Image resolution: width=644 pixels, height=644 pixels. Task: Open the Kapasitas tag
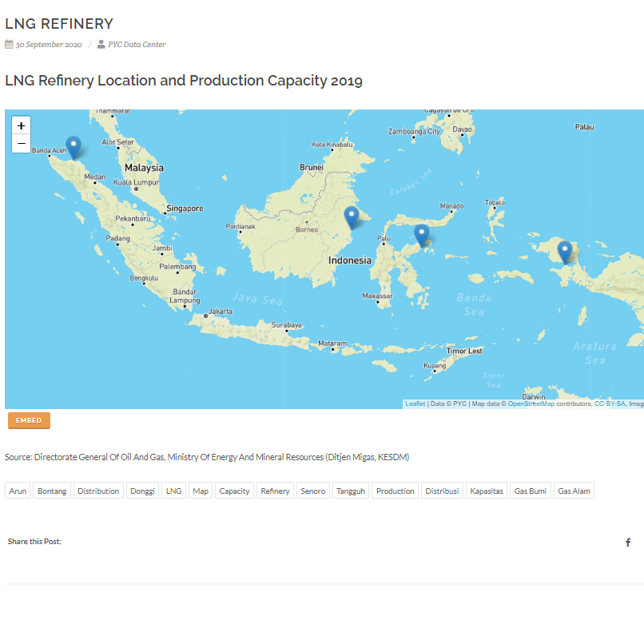pos(487,491)
